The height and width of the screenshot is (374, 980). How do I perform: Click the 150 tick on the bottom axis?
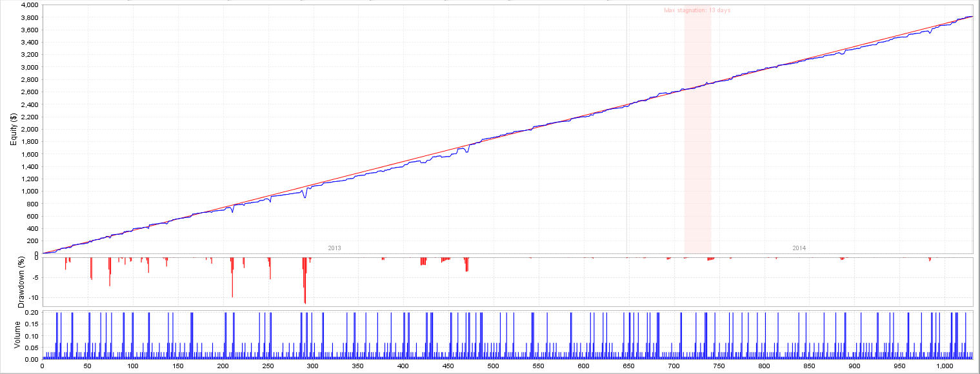(178, 367)
